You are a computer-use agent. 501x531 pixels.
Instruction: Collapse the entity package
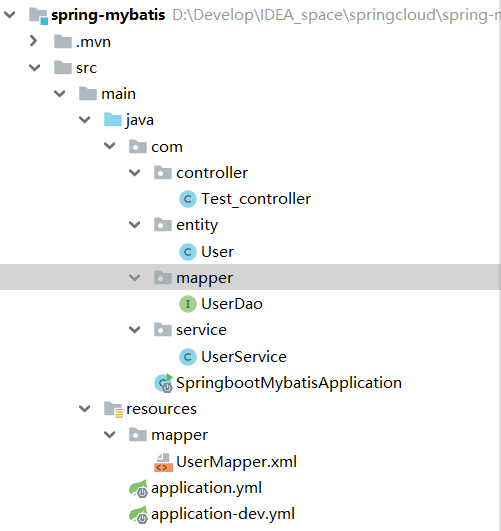[134, 225]
